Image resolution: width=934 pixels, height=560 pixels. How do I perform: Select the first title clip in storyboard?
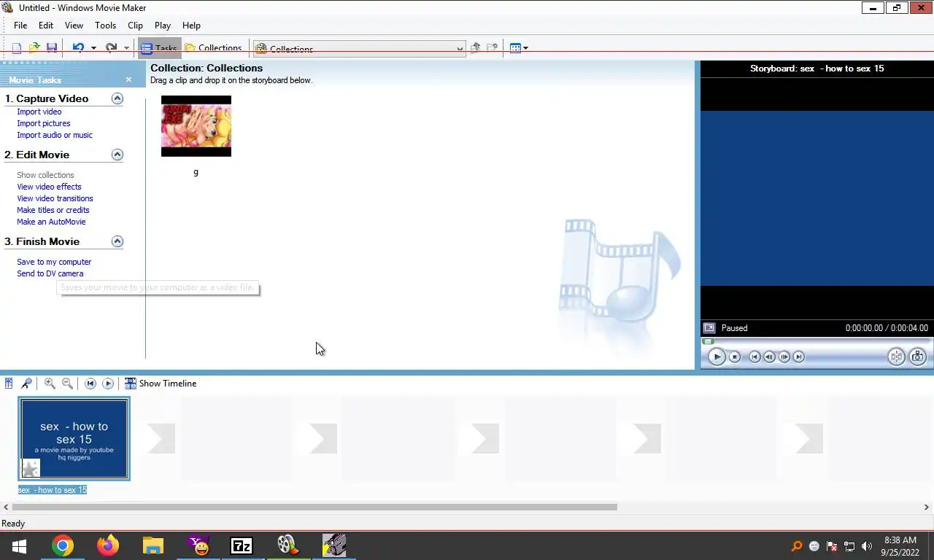pos(74,438)
